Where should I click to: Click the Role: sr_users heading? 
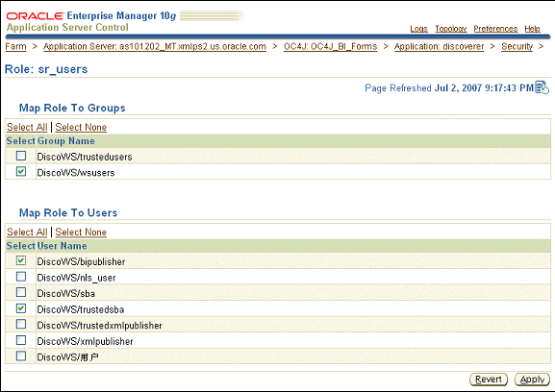[46, 69]
